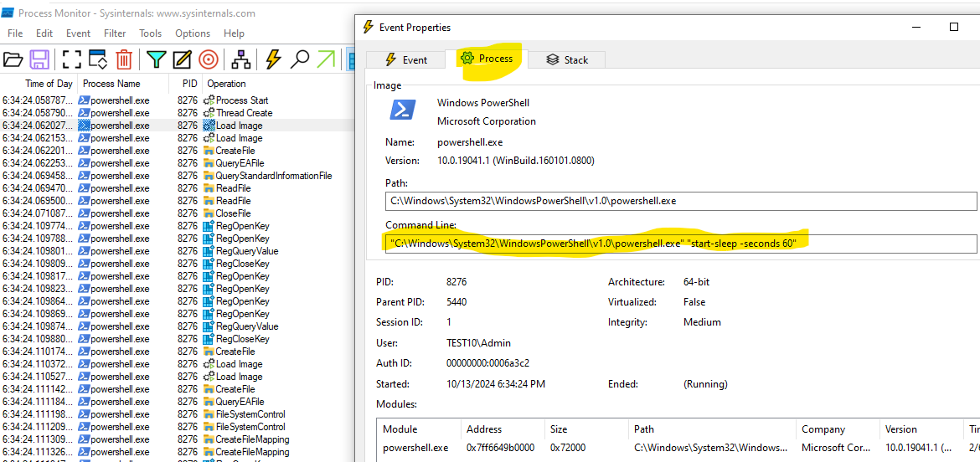
Task: Click the User value TEST10\Admin
Action: click(x=478, y=343)
